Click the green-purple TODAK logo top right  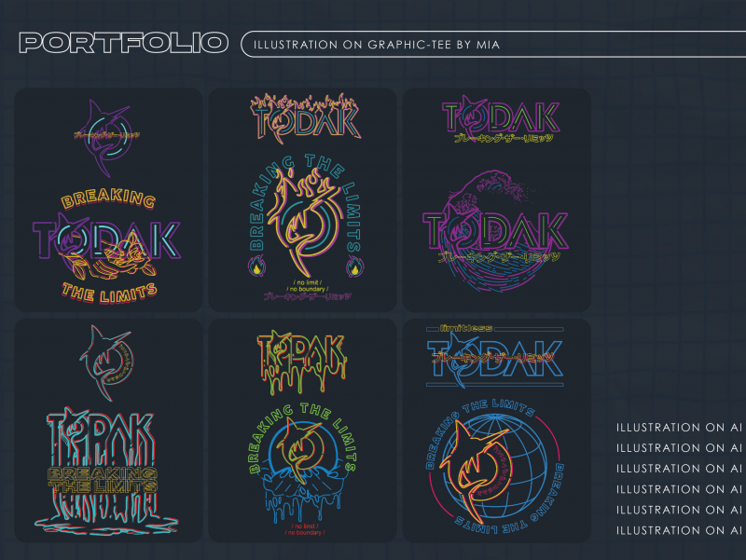tap(501, 118)
